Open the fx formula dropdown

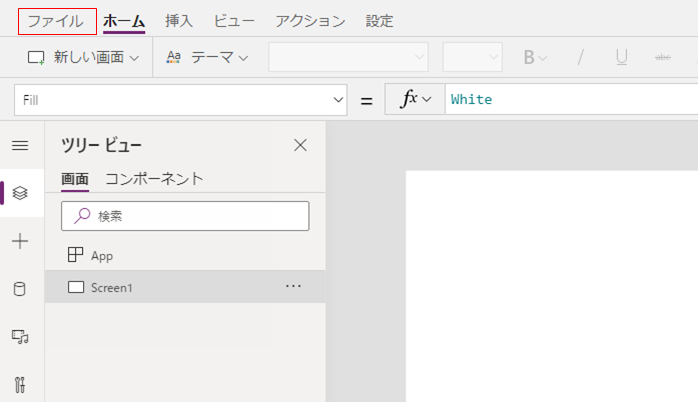(x=415, y=99)
